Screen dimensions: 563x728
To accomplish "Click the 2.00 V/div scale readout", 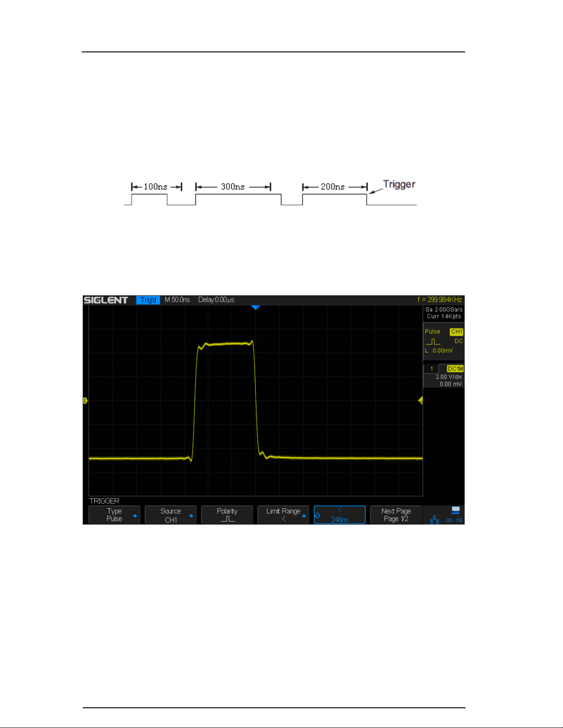I will click(449, 377).
